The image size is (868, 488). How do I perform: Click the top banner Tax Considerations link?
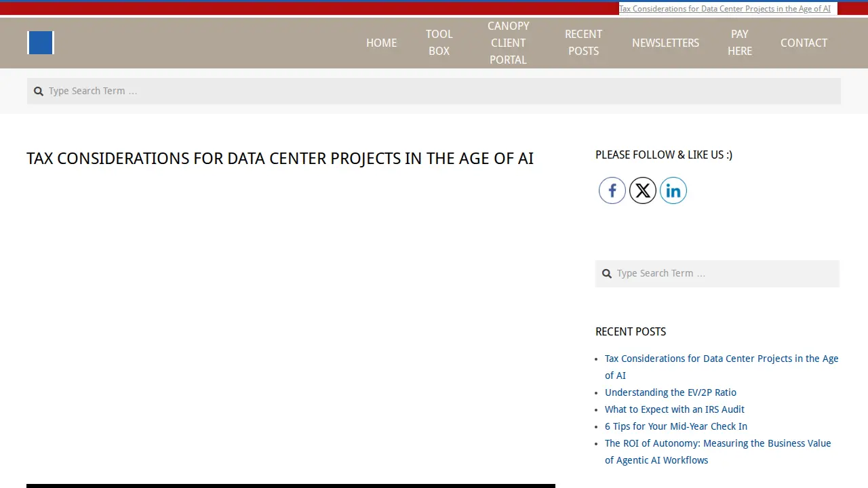725,9
